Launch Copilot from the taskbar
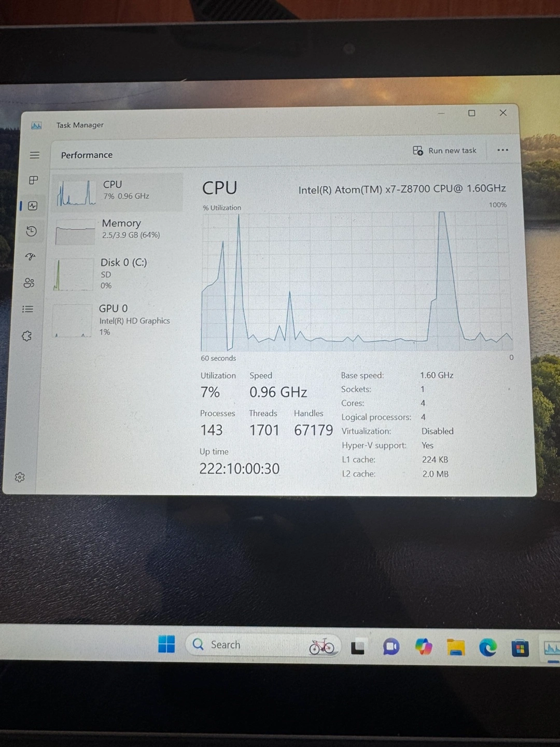The width and height of the screenshot is (560, 747). tap(424, 647)
